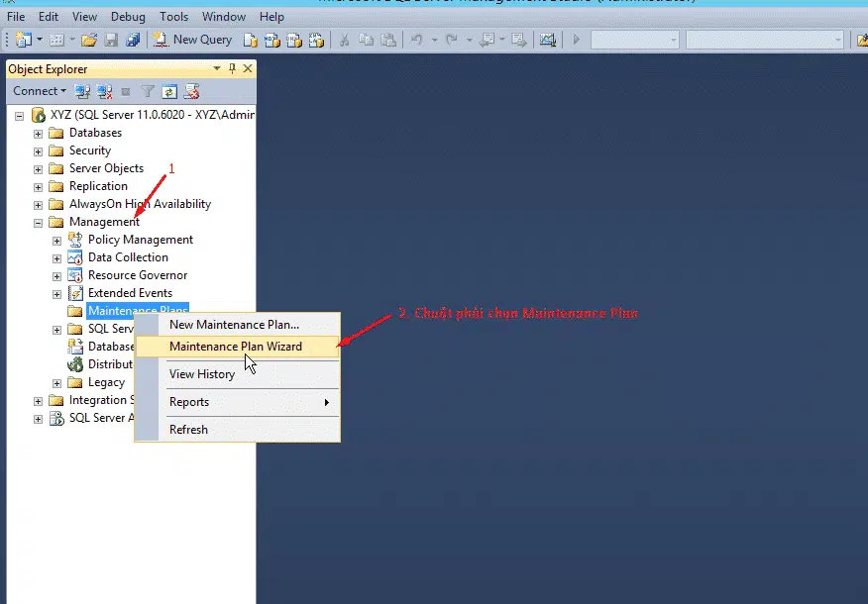
Task: Click the Object Explorer refresh icon
Action: click(x=169, y=91)
